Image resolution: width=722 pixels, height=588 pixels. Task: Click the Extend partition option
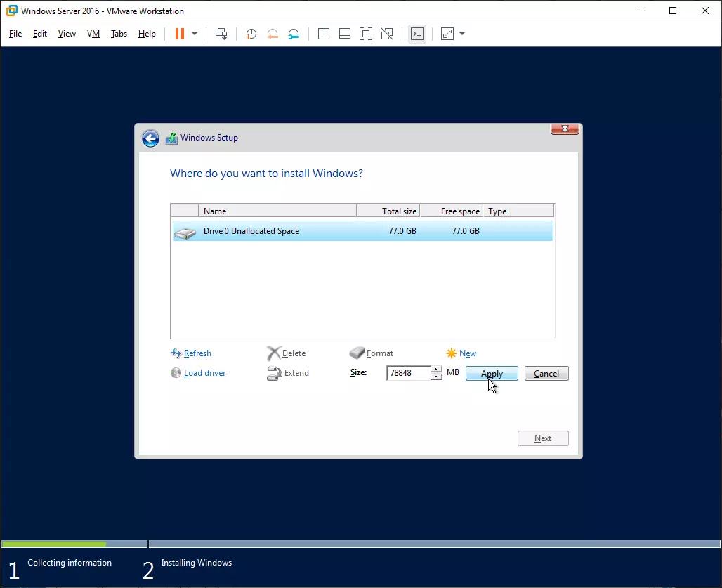[296, 373]
